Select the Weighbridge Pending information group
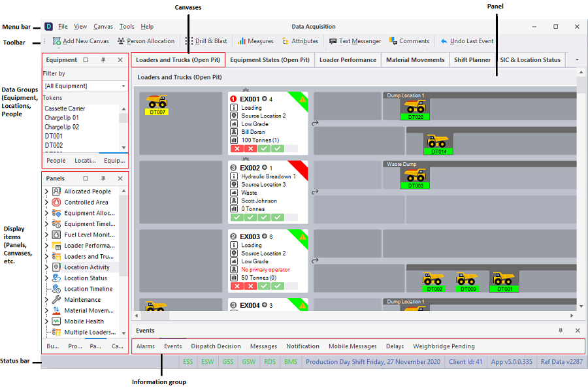This screenshot has width=588, height=392. coord(444,346)
